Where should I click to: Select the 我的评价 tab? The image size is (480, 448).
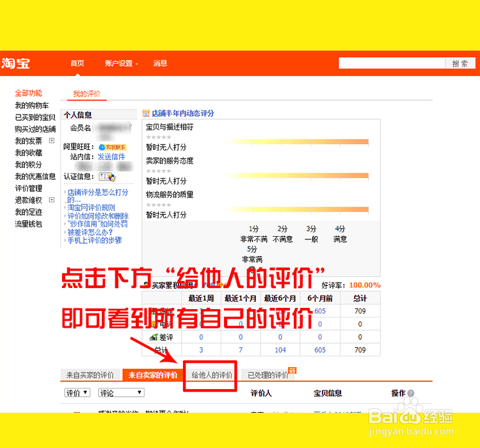pos(86,93)
